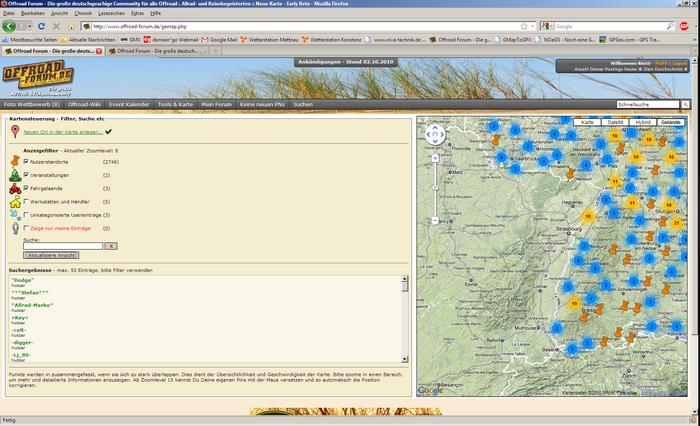Click the blue uncategorized entries icon

(x=15, y=215)
